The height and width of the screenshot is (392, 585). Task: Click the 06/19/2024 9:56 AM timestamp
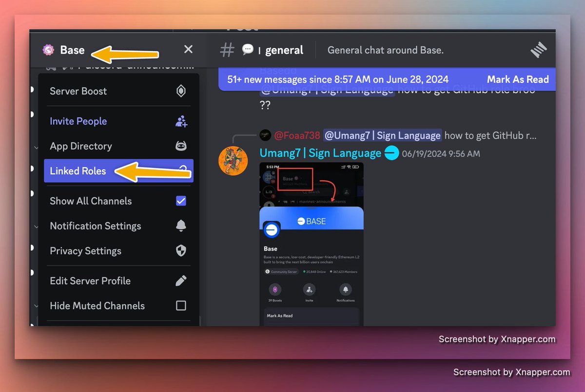(x=441, y=154)
